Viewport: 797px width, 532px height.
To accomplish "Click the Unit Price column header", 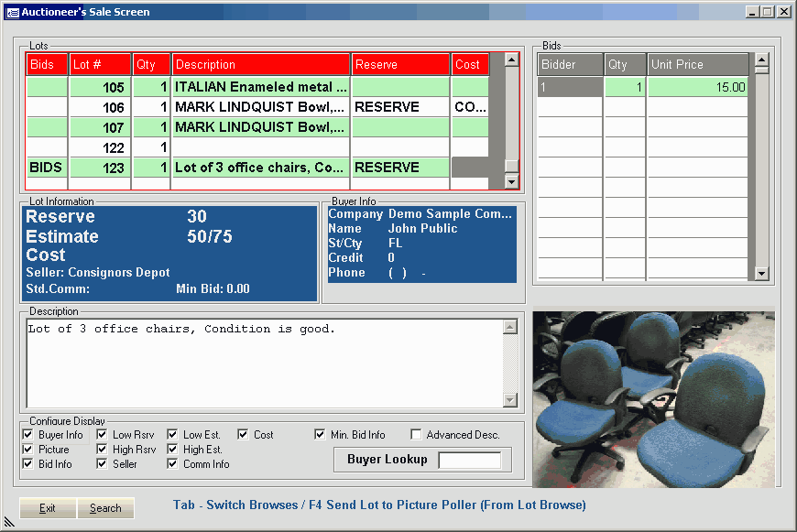I will (x=697, y=64).
